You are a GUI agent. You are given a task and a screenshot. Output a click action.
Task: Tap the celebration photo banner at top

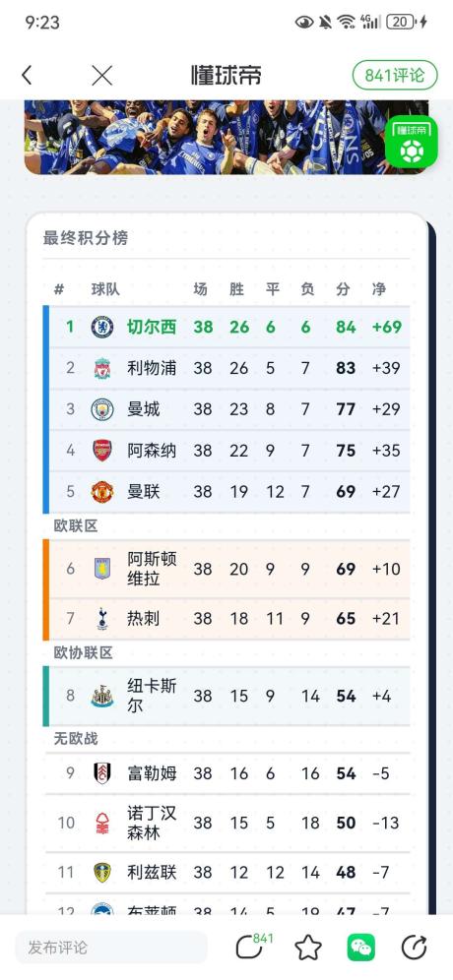pos(226,137)
